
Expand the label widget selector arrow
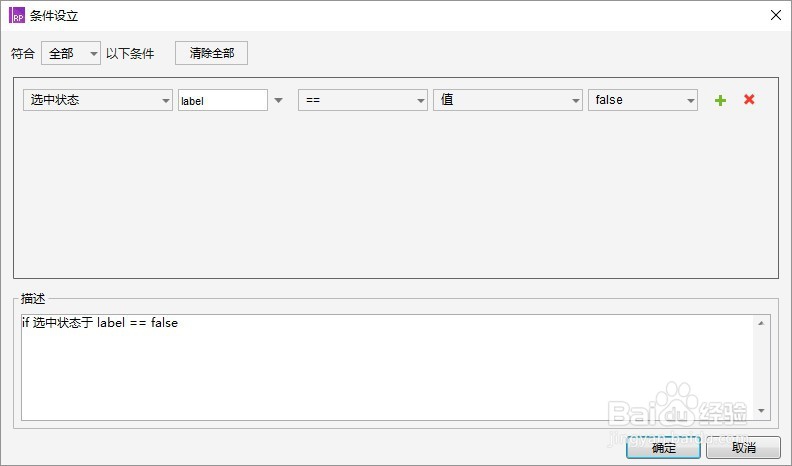(278, 100)
